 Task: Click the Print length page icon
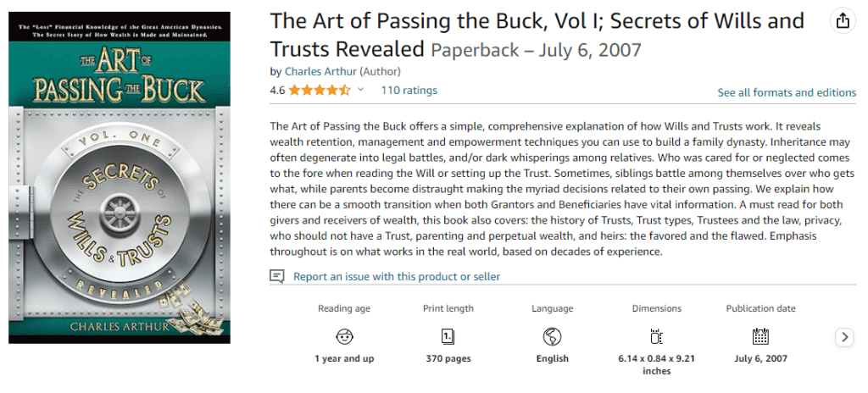click(448, 336)
